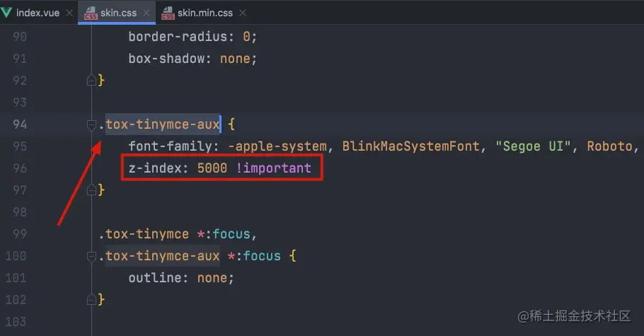Screen dimensions: 644x336
Task: Close the index.vue tab
Action: (x=69, y=13)
